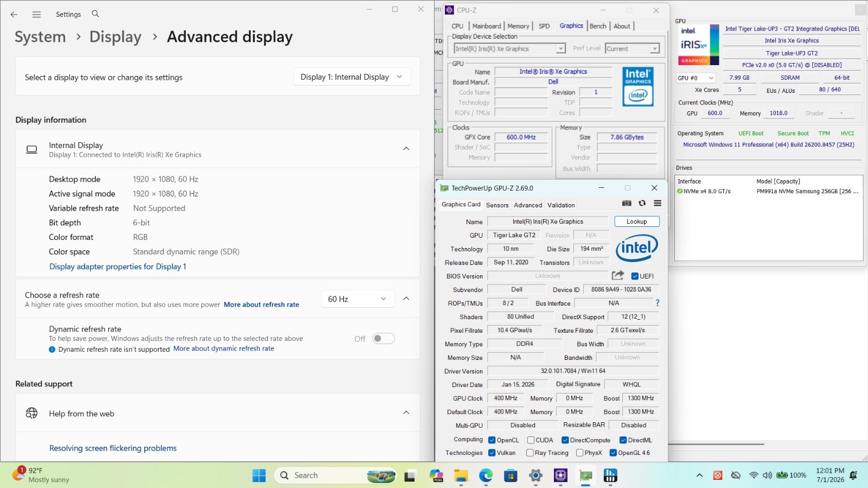Open the Display 1: Internal Display dropdown
Viewport: 868px width, 488px height.
tap(352, 77)
